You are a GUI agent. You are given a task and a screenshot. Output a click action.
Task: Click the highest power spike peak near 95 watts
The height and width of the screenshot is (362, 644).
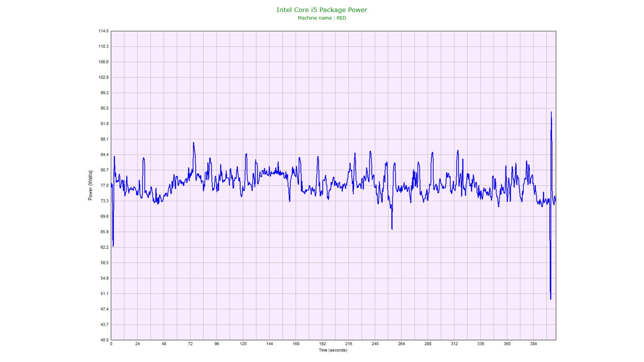[551, 113]
